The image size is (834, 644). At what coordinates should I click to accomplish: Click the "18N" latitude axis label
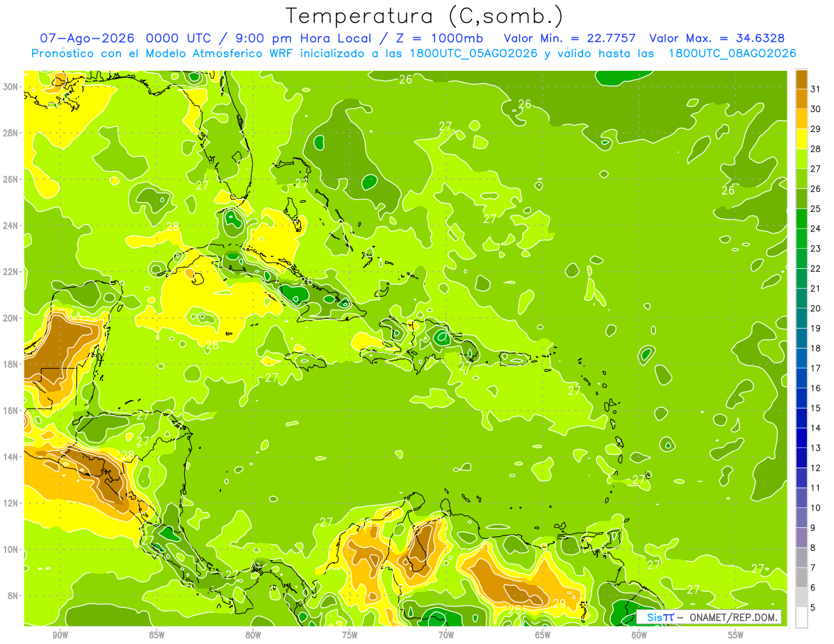click(x=10, y=364)
